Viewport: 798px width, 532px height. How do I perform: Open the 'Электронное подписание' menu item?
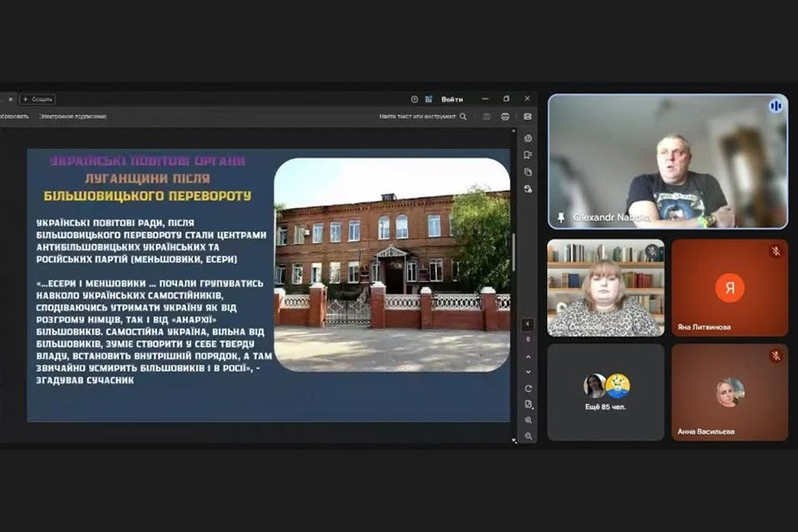pos(73,116)
